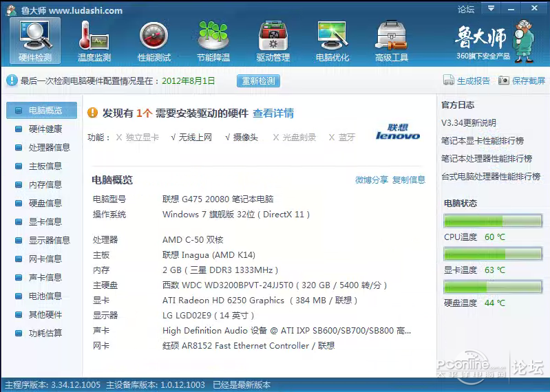The image size is (550, 392).
Task: Click 已经是最新版本 status bar text
Action: 242,385
